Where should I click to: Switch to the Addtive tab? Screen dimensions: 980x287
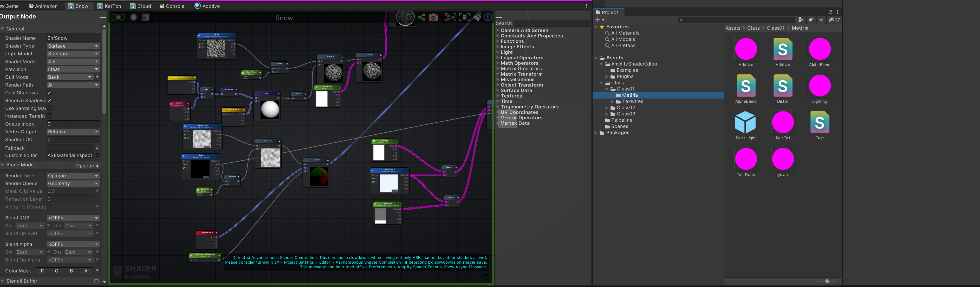207,6
